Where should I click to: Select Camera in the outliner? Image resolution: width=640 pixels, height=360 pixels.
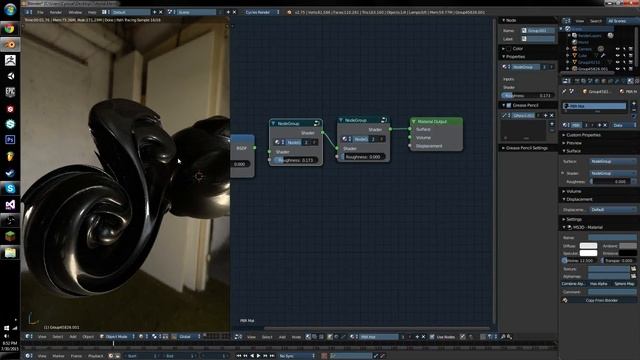(x=584, y=49)
